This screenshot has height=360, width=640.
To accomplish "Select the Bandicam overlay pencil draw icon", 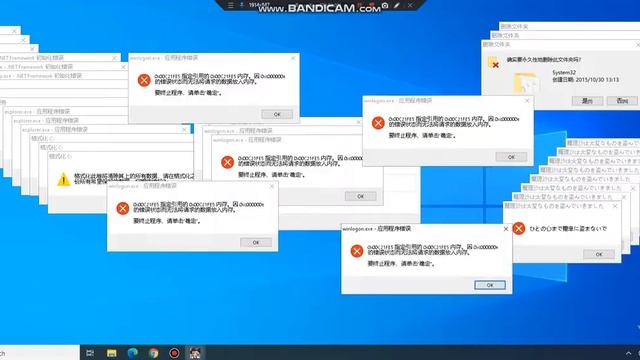I will pos(397,5).
